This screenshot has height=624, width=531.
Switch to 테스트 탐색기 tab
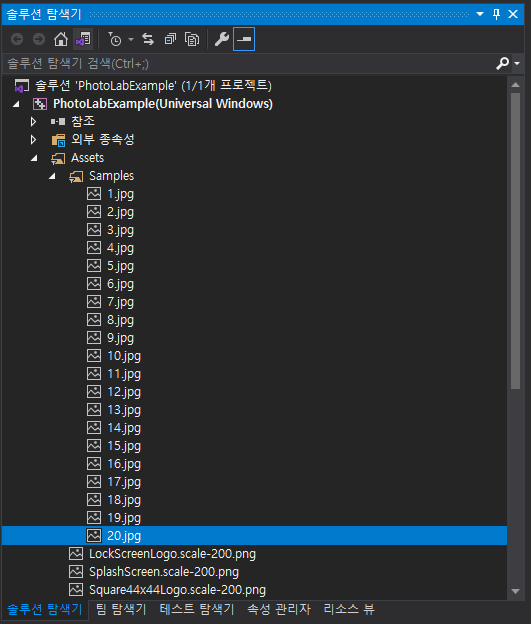pyautogui.click(x=197, y=609)
